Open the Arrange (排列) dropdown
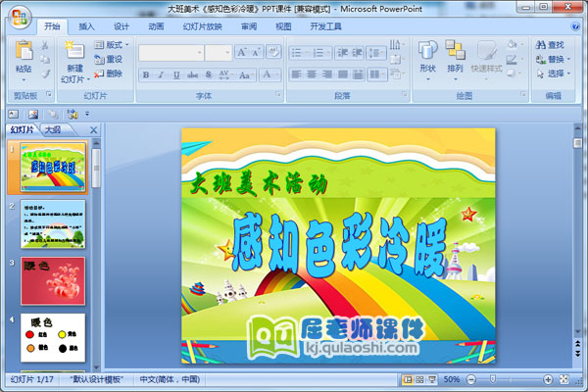This screenshot has width=588, height=392. point(455,60)
